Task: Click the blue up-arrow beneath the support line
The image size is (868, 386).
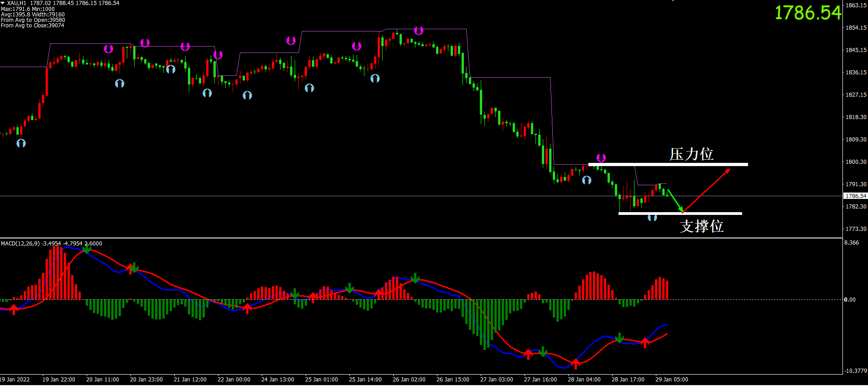Action: [x=652, y=218]
